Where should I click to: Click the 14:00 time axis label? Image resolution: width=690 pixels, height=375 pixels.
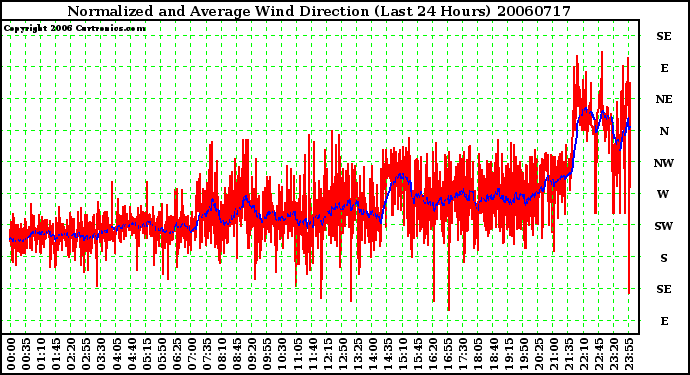(373, 354)
